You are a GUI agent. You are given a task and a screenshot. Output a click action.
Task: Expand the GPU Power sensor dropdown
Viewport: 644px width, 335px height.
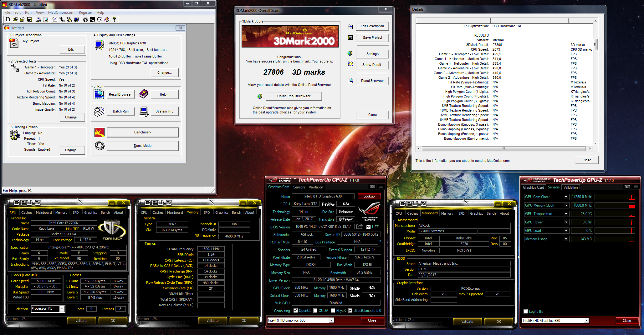[x=566, y=222]
